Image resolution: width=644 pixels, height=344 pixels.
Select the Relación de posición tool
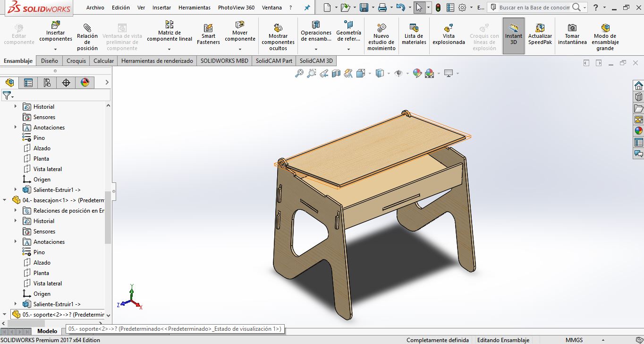[x=87, y=28]
